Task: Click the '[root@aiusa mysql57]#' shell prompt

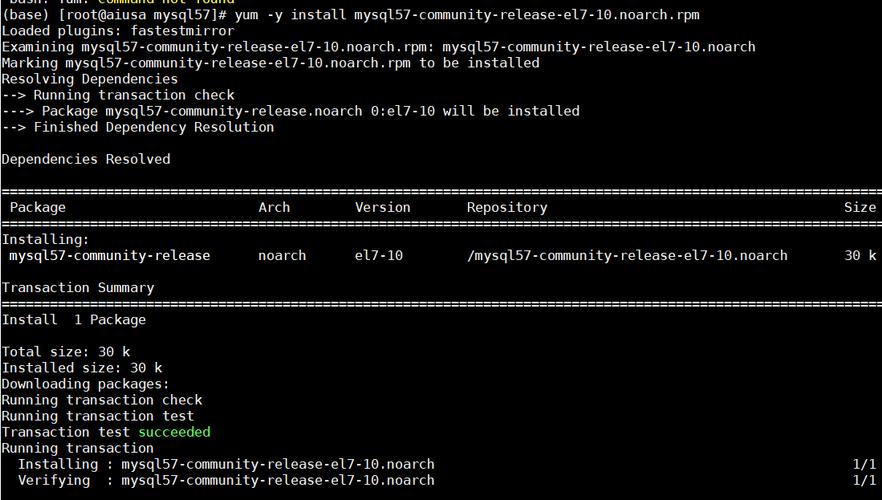Action: pyautogui.click(x=142, y=15)
